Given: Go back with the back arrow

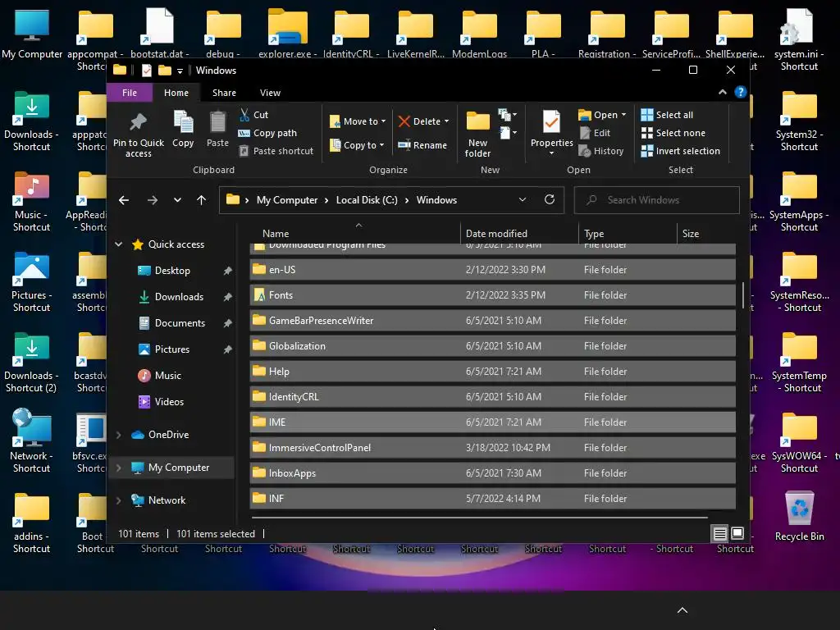Looking at the screenshot, I should click(124, 200).
